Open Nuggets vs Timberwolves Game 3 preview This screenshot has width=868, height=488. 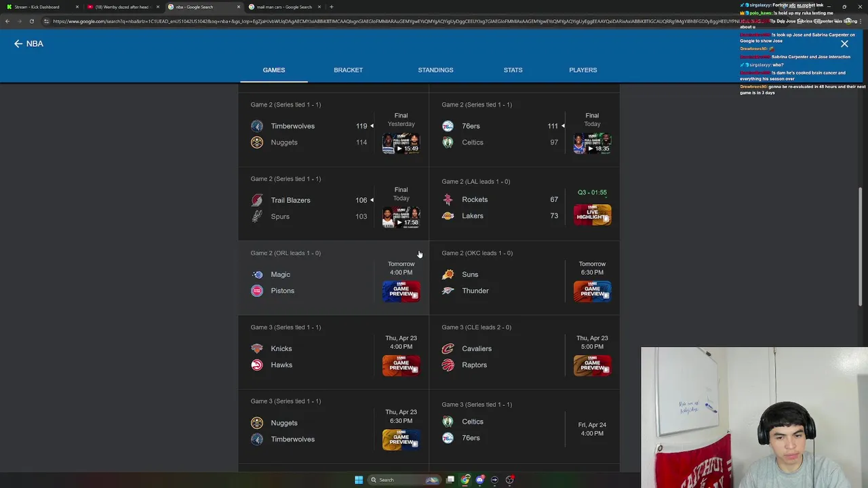pyautogui.click(x=401, y=439)
